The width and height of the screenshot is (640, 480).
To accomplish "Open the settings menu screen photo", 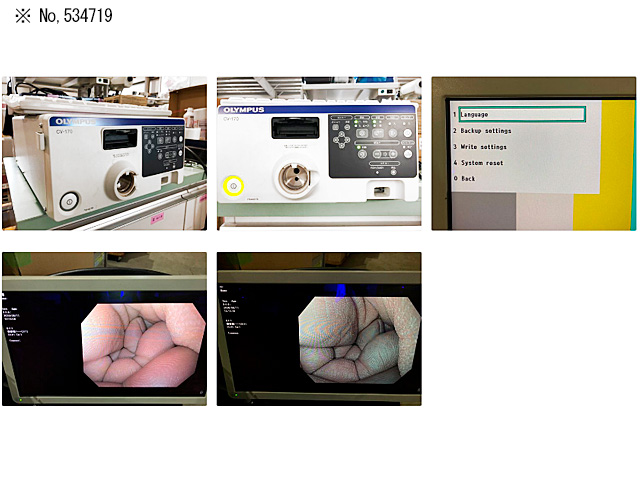I will pos(534,153).
